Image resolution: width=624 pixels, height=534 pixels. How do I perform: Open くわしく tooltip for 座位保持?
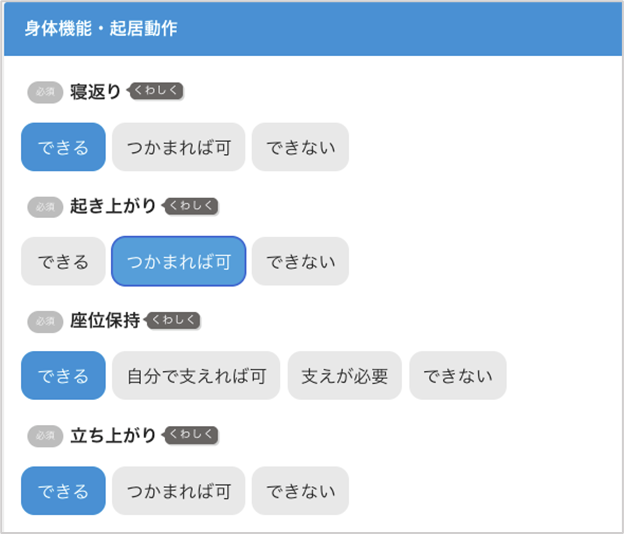click(x=175, y=321)
